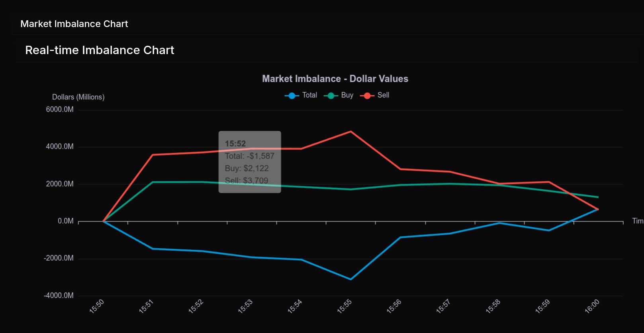644x333 pixels.
Task: Click the 15:52 tooltip box
Action: (250, 162)
